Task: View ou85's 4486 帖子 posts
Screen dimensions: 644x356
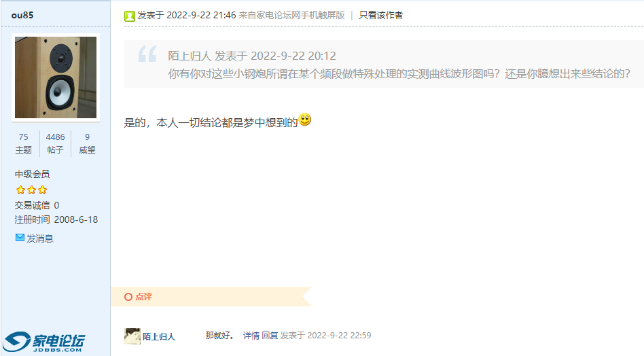Action: (x=55, y=143)
